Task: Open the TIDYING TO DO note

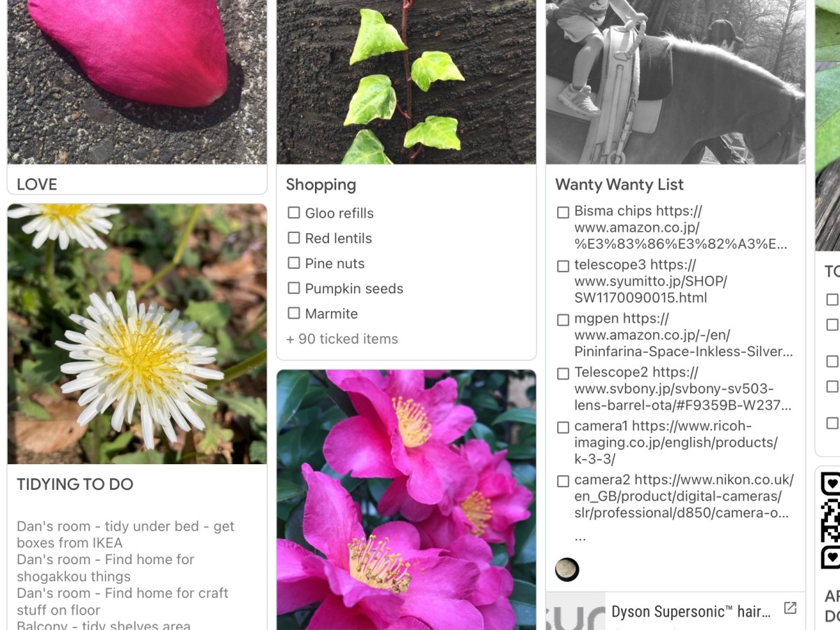Action: pyautogui.click(x=75, y=484)
